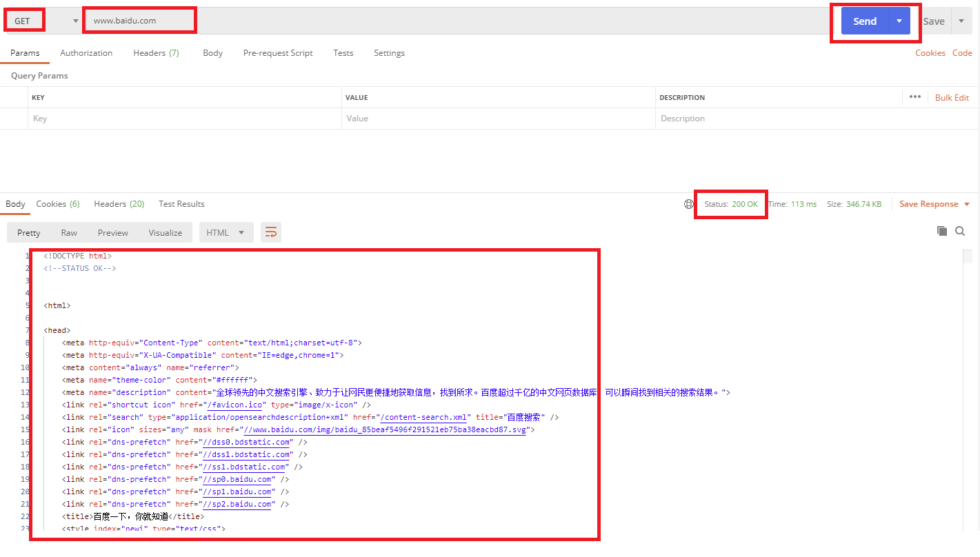Open the Pre-request Script tab

(278, 53)
